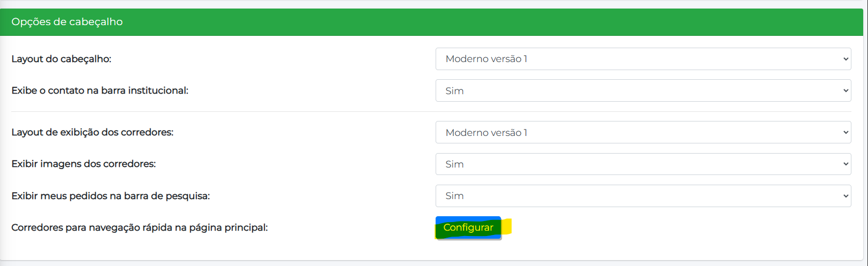Click the "Exibir imagens dos corredores:" label
The image size is (868, 266).
83,164
